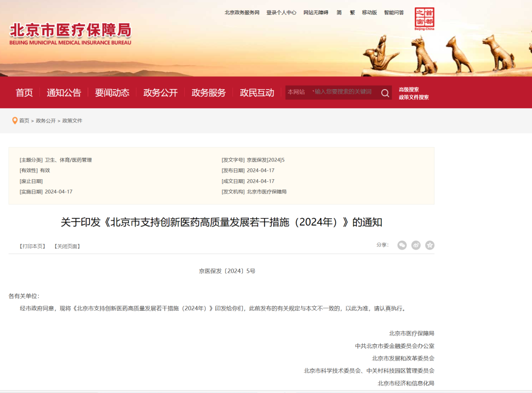Viewport: 532px width, 393px height.
Task: Click the red 首都之窗 seal logo
Action: coord(425,19)
